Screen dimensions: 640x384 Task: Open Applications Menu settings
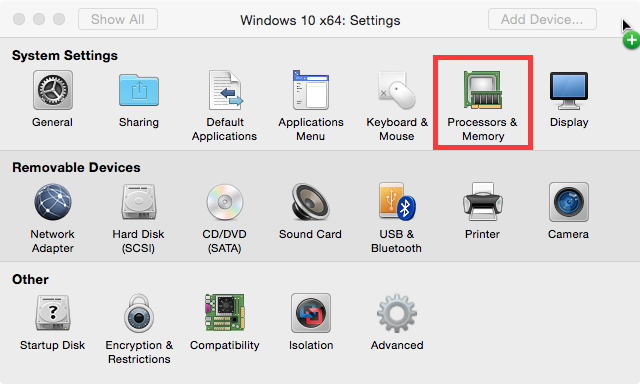[x=311, y=90]
